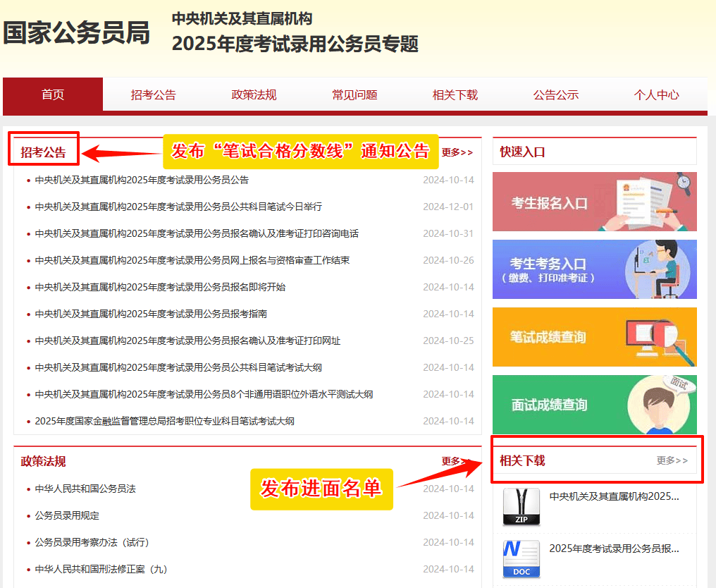The width and height of the screenshot is (716, 588).
Task: Switch to 政策法规 in the nav bar
Action: point(254,94)
